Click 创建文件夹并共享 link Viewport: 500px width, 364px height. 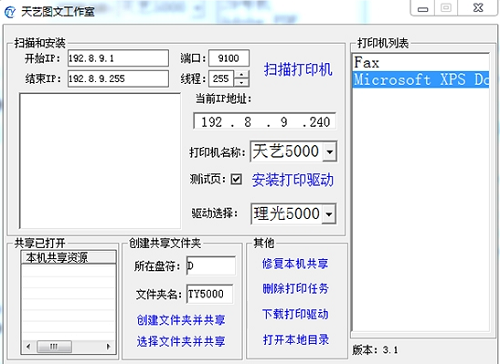click(181, 320)
